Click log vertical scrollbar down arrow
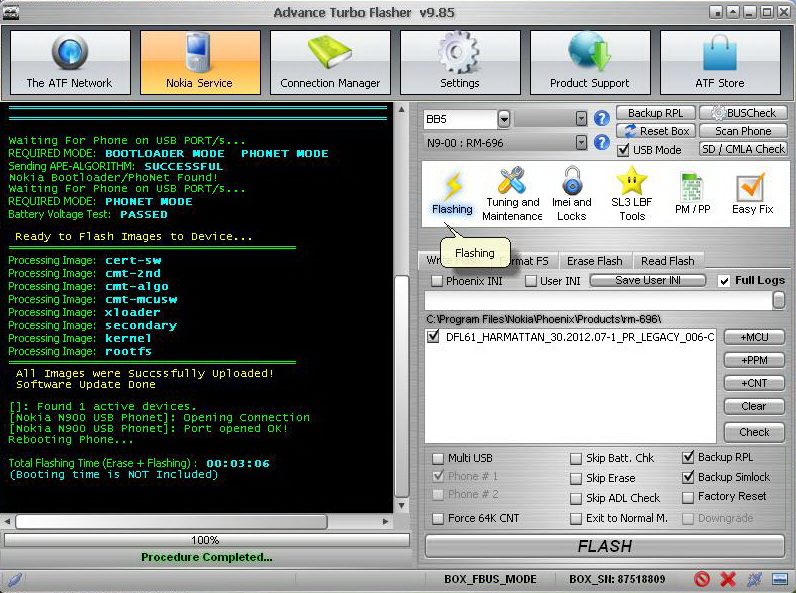Screen dimensions: 796x593 point(402,506)
